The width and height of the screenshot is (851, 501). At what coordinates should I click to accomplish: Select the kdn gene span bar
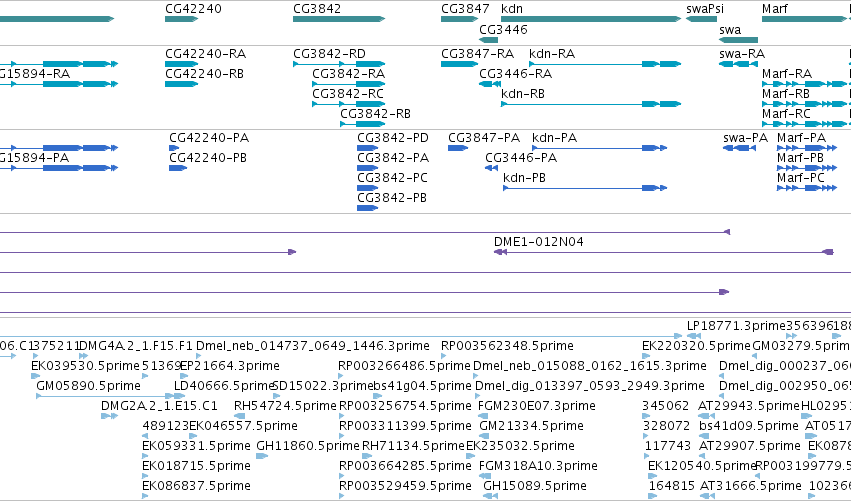click(x=591, y=19)
